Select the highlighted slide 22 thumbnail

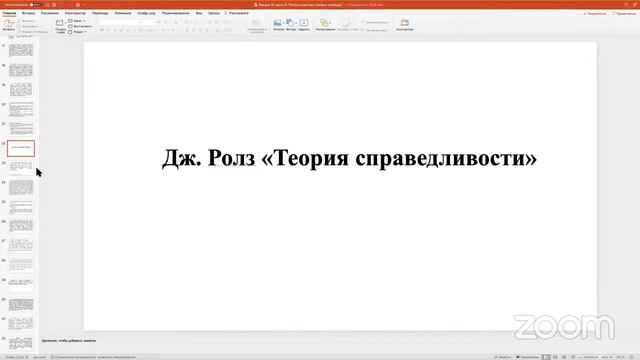21,148
